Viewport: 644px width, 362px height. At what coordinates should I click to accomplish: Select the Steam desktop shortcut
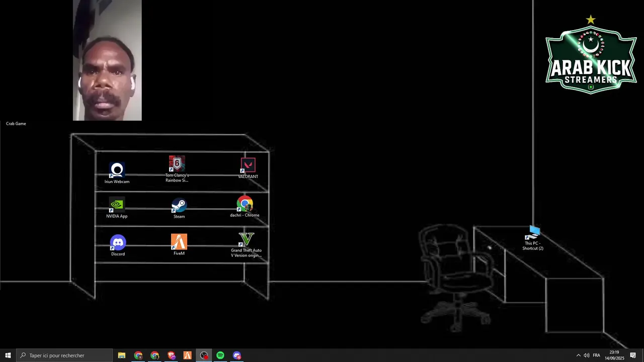pos(179,208)
